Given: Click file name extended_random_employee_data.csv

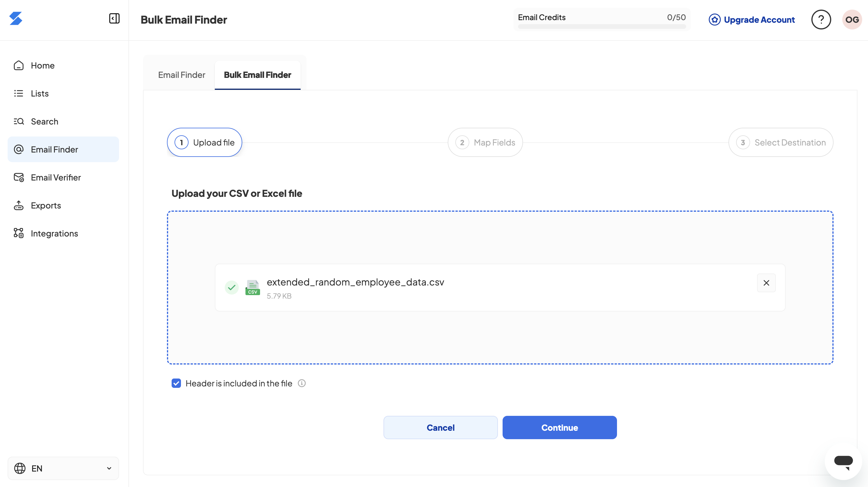Looking at the screenshot, I should point(355,282).
